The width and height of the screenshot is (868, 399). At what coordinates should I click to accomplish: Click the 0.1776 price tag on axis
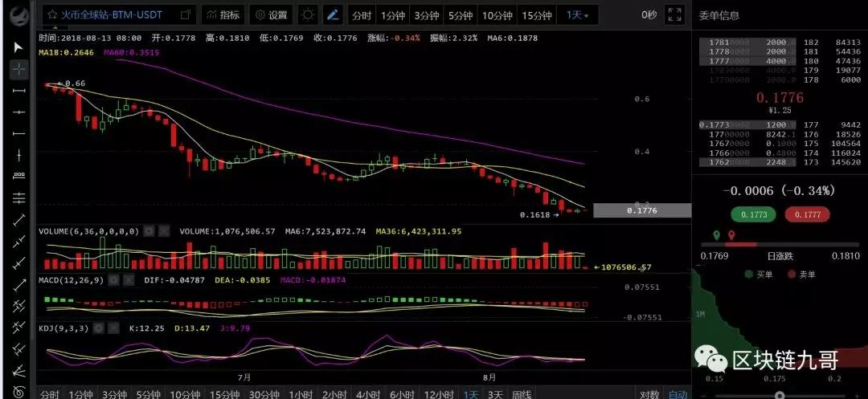(x=642, y=210)
